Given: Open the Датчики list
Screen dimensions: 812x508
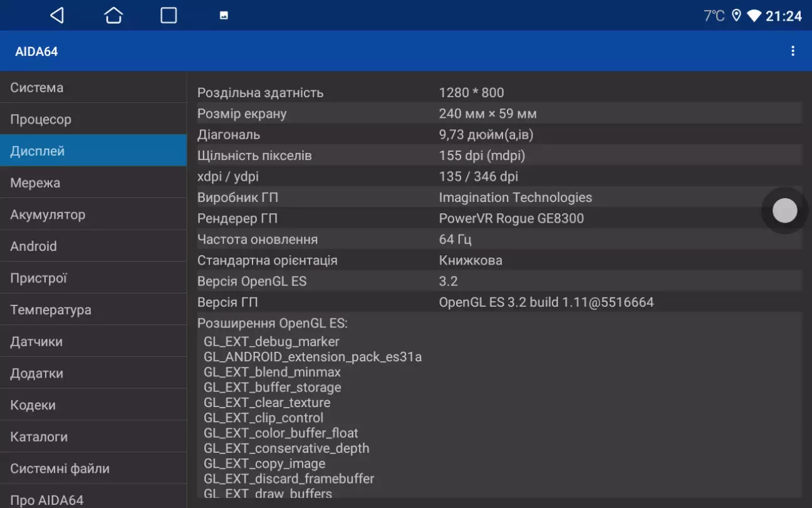Looking at the screenshot, I should (93, 342).
